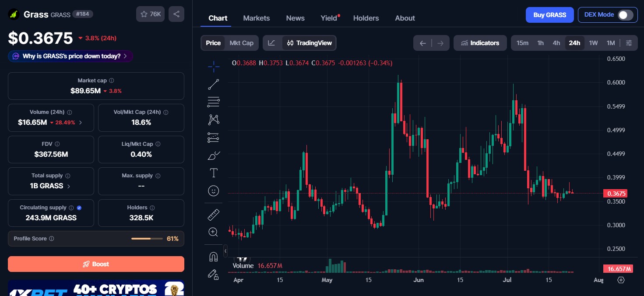Viewport: 644px width, 296px height.
Task: Click the Buy GRASS button
Action: 550,15
